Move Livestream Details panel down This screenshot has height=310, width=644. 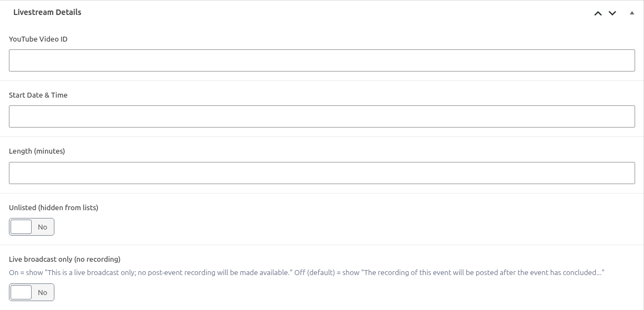click(x=612, y=13)
